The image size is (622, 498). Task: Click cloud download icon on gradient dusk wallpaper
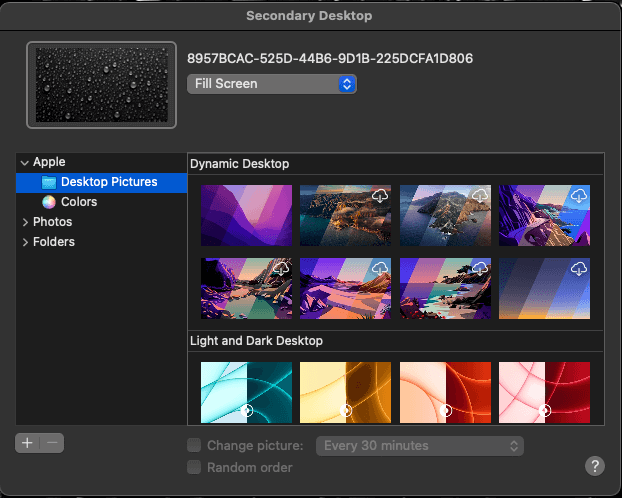point(579,269)
